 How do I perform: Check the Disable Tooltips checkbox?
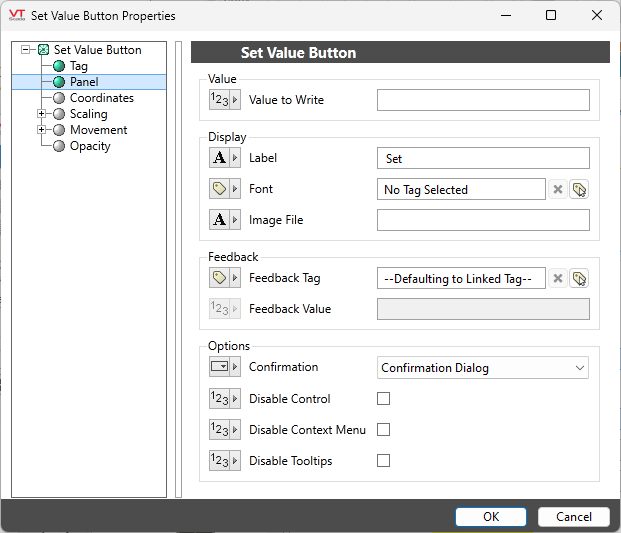coord(383,461)
